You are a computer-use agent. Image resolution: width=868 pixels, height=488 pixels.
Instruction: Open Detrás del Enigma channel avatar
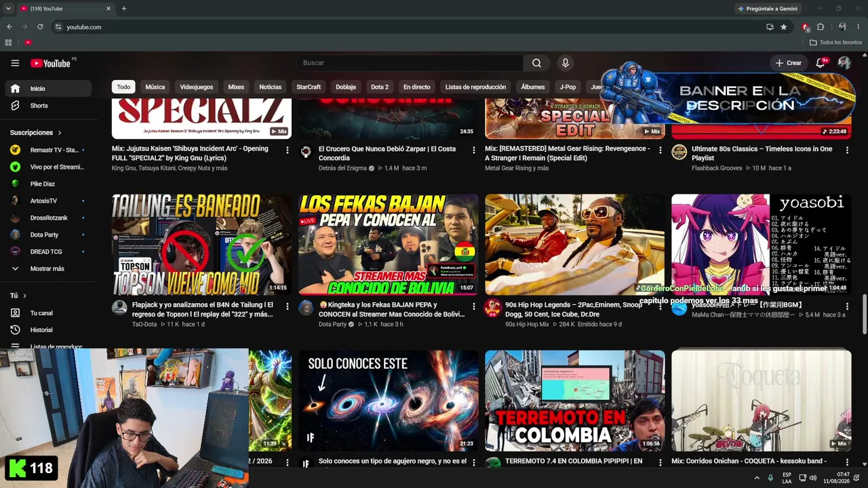pyautogui.click(x=306, y=152)
